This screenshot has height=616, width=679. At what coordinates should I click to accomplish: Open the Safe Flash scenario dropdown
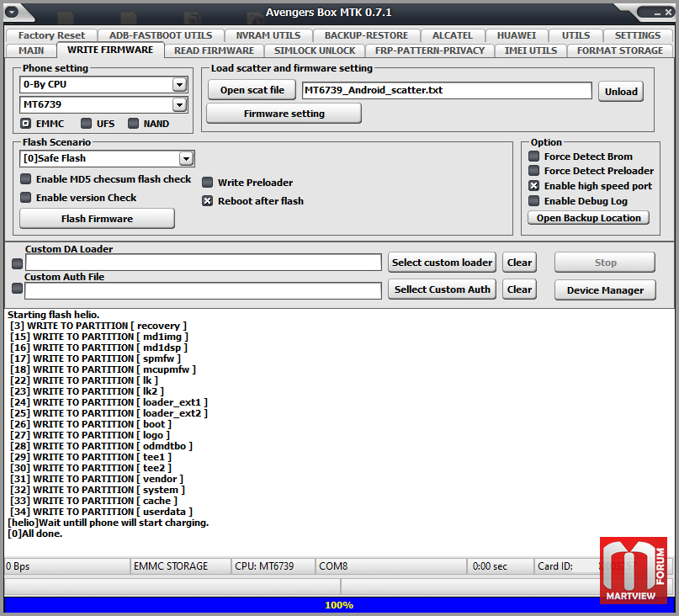[186, 158]
